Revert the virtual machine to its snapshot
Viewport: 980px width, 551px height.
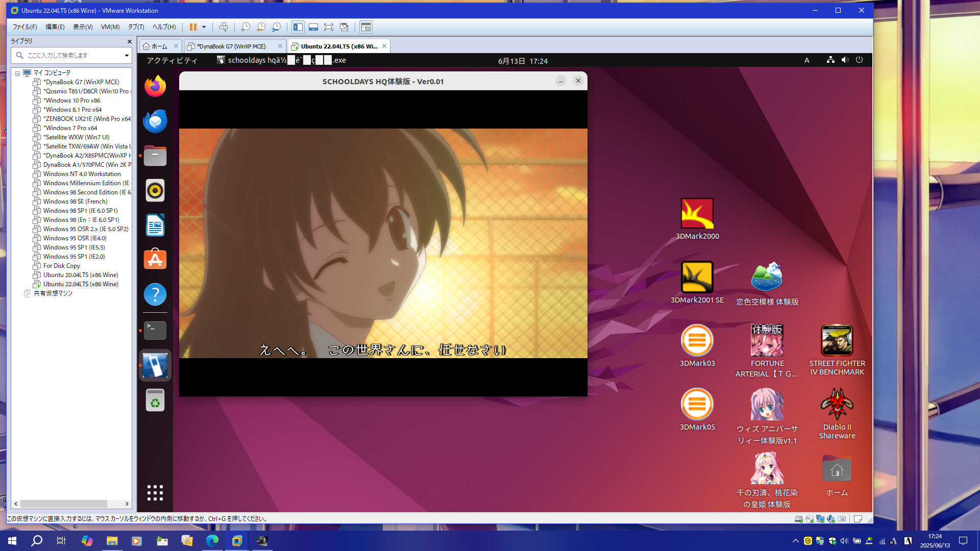pyautogui.click(x=261, y=27)
